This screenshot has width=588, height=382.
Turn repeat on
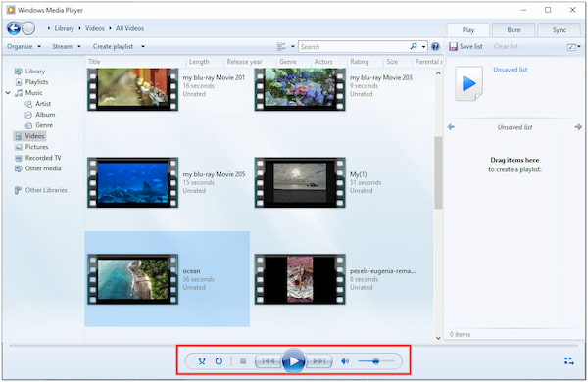[219, 361]
